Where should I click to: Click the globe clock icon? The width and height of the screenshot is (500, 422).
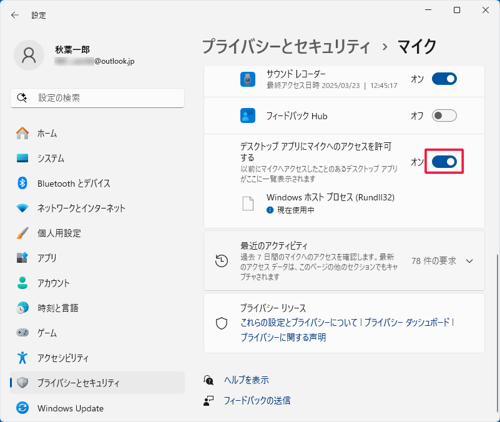point(22,308)
